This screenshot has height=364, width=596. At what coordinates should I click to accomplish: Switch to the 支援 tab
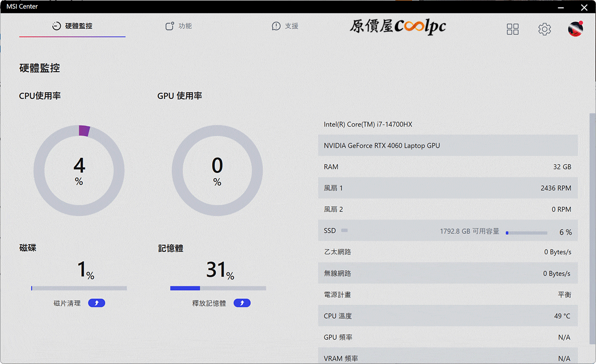click(285, 26)
